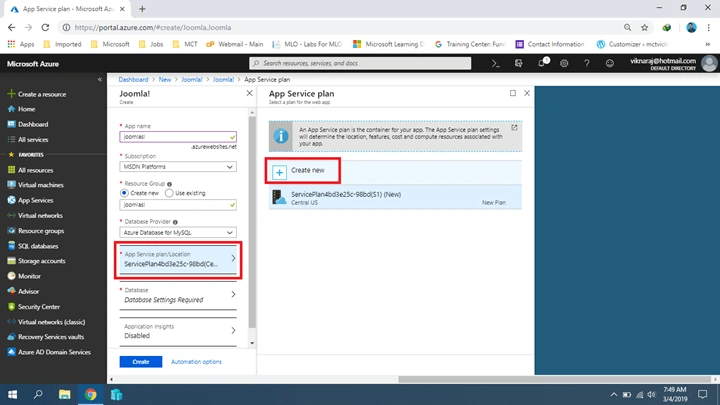The image size is (720, 405).
Task: Click the SQL databases sidebar icon
Action: (x=11, y=246)
